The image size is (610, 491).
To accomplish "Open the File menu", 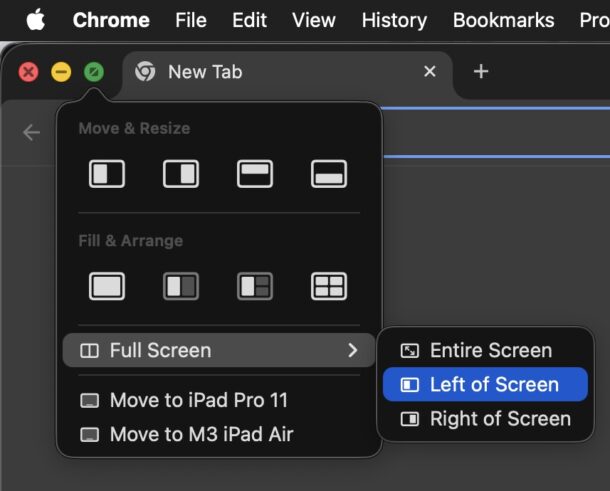I will 190,20.
